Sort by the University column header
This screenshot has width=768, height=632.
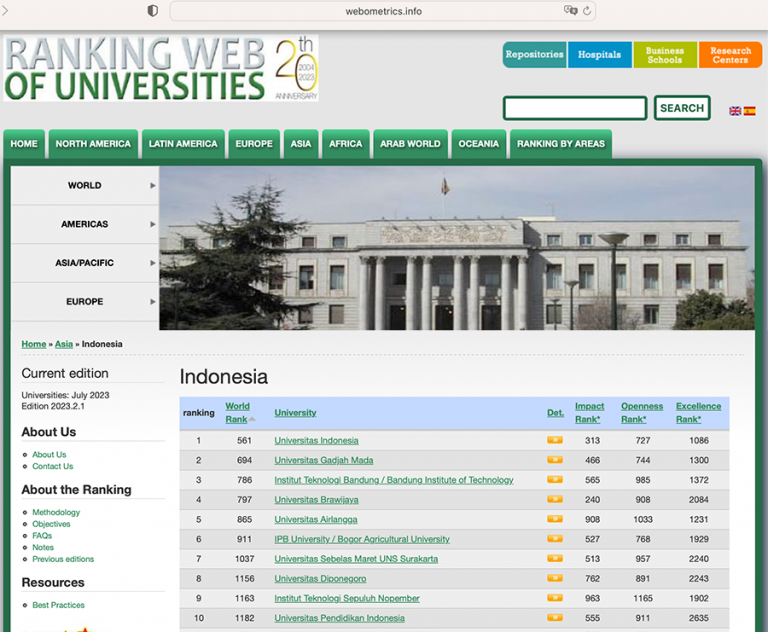pos(295,413)
